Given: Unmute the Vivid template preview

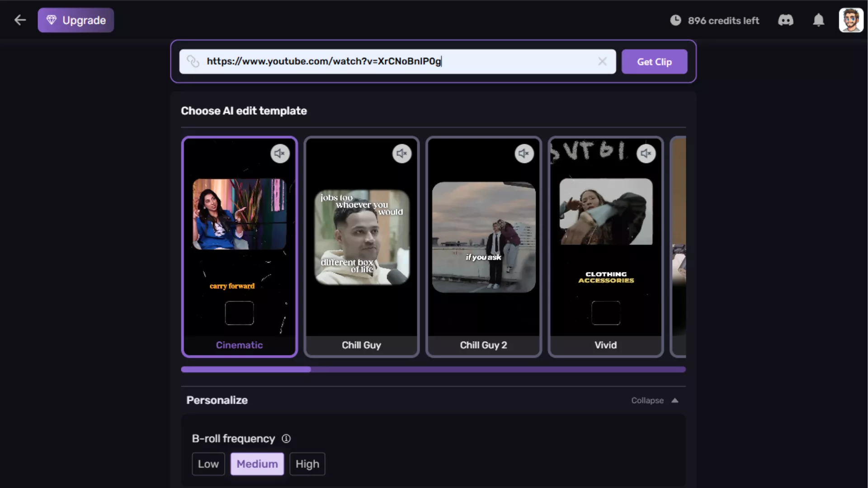Looking at the screenshot, I should pos(646,154).
